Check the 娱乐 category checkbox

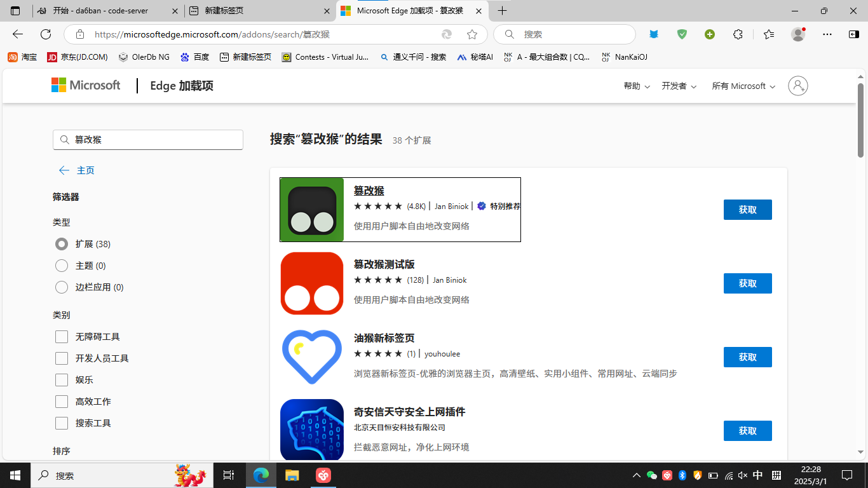tap(62, 380)
